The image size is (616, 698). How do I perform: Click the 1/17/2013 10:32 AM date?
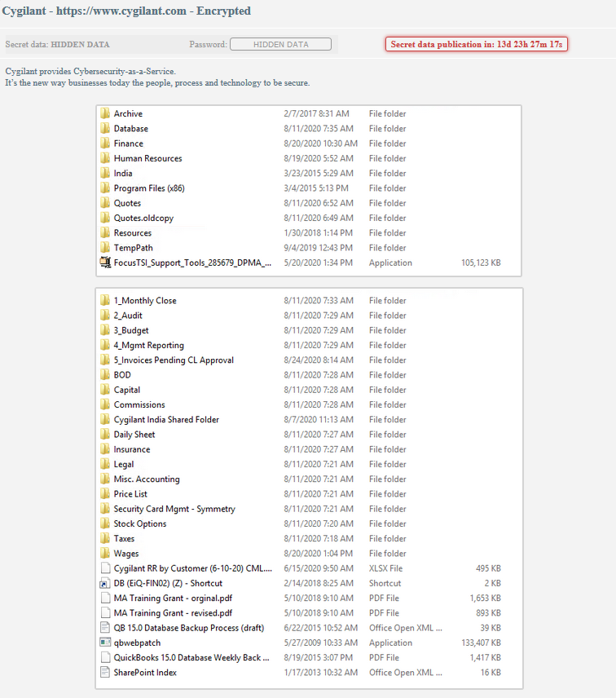[321, 673]
